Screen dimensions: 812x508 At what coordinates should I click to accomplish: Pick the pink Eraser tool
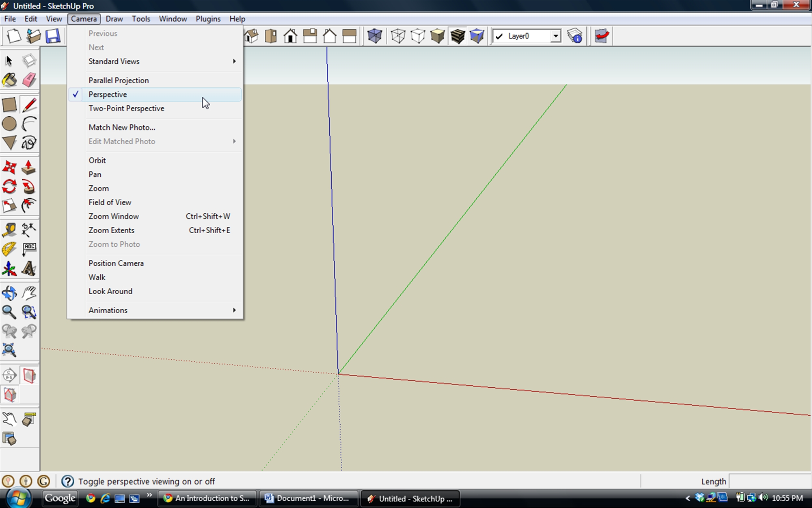(x=29, y=80)
